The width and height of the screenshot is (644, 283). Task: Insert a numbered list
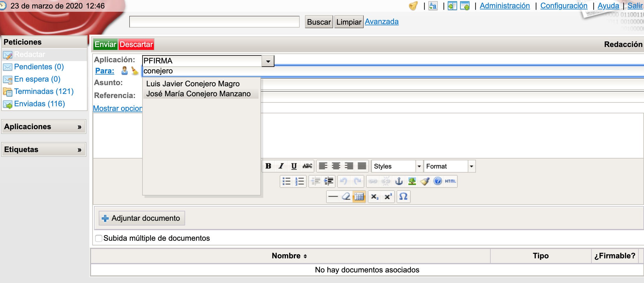tap(299, 181)
